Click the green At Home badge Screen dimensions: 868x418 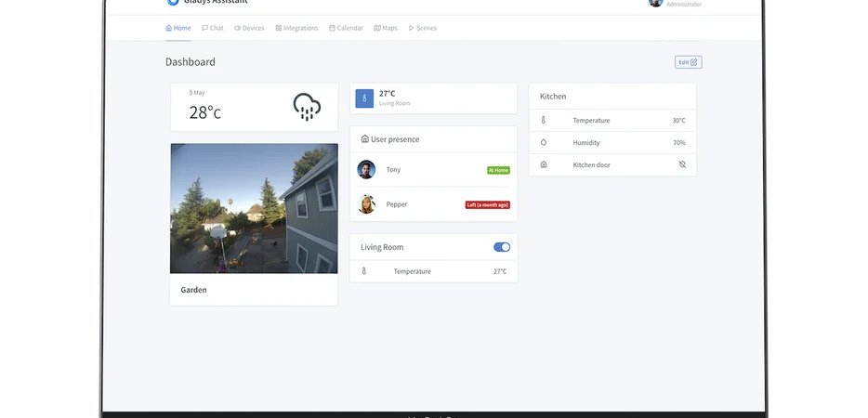coord(498,170)
